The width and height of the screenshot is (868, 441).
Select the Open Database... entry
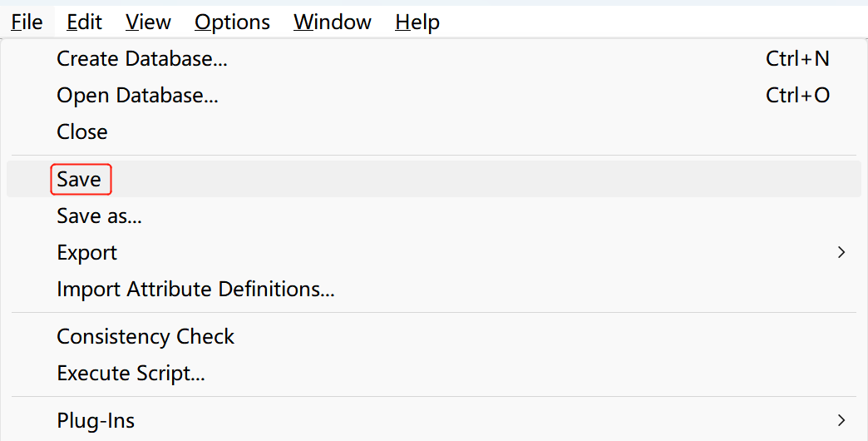click(137, 96)
